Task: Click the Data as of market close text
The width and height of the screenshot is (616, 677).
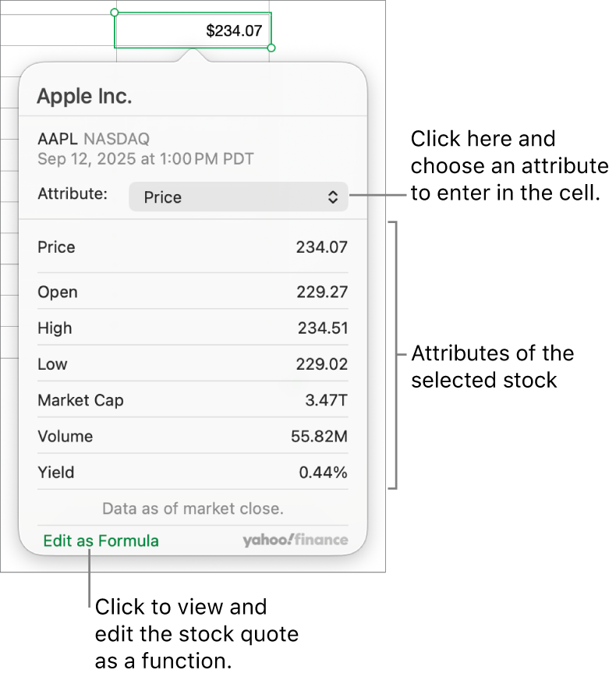Action: (x=192, y=508)
